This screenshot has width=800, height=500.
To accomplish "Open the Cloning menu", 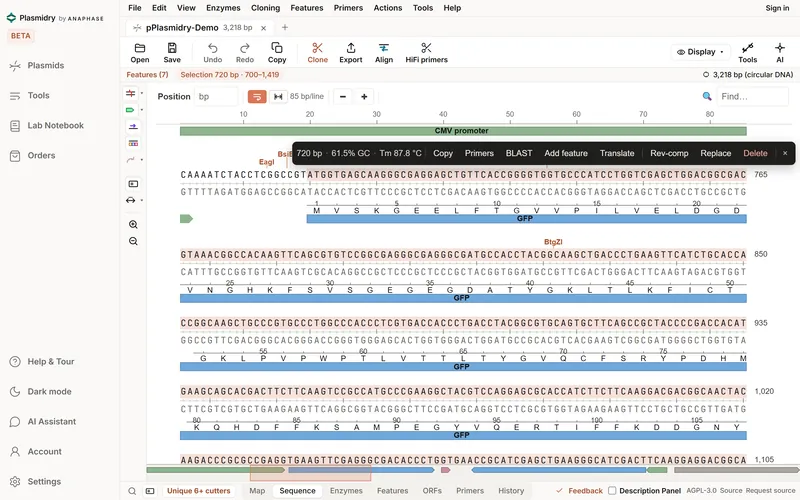I will (x=265, y=8).
